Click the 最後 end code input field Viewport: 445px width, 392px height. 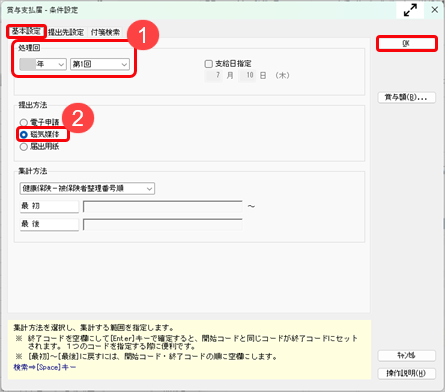[x=163, y=224]
